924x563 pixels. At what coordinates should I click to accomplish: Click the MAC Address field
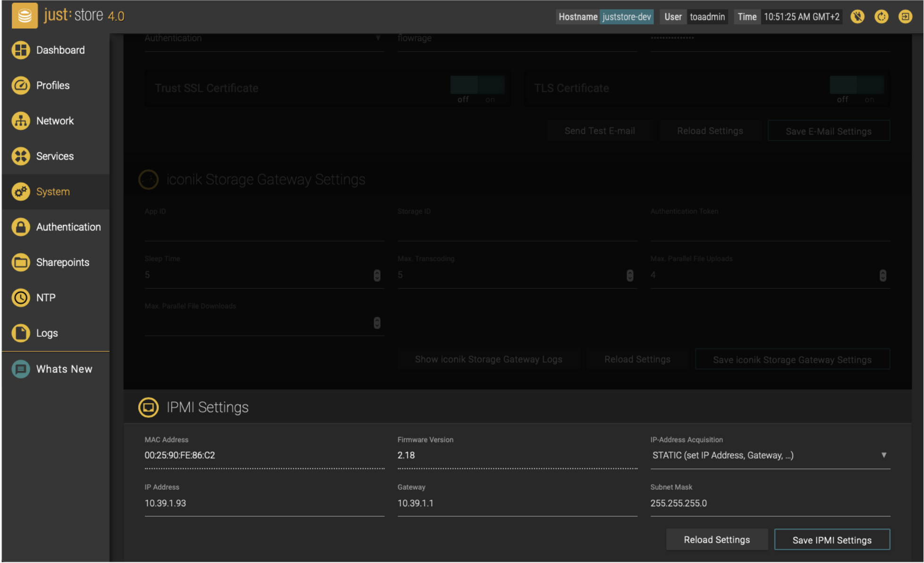click(x=264, y=456)
